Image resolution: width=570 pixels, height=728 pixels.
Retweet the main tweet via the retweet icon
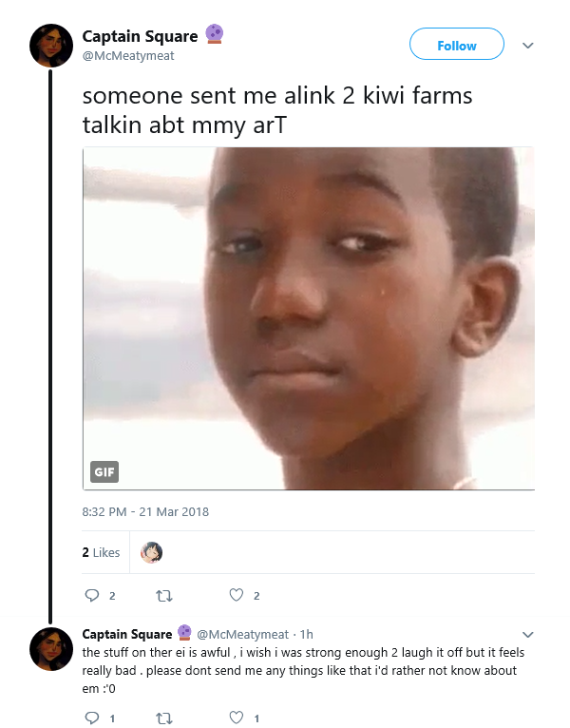click(x=163, y=596)
